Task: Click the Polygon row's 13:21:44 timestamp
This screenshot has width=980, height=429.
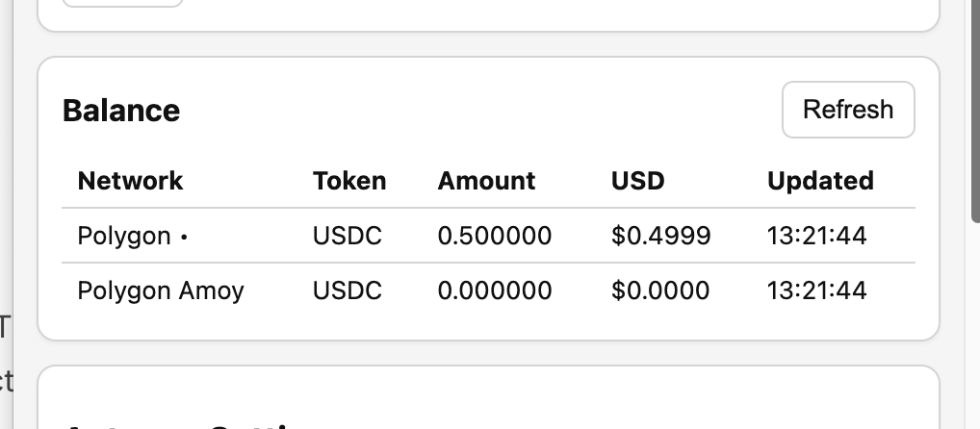Action: (x=816, y=236)
